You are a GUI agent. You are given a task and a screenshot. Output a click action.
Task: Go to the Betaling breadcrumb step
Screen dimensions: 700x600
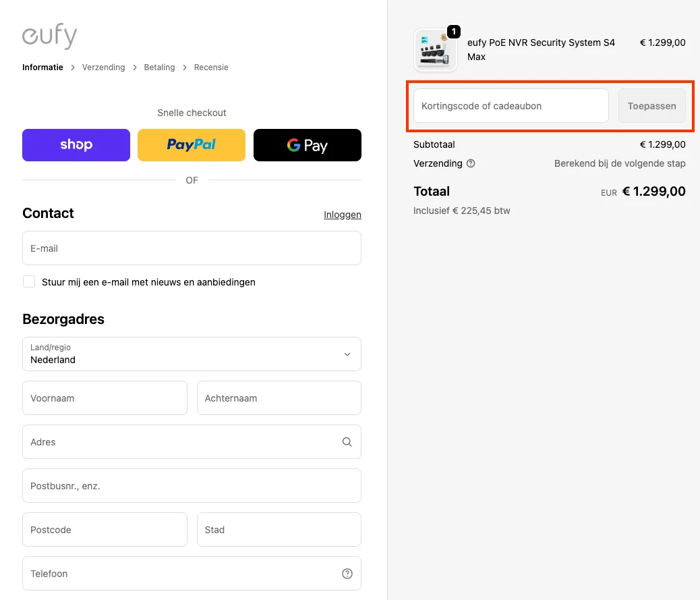pos(158,67)
